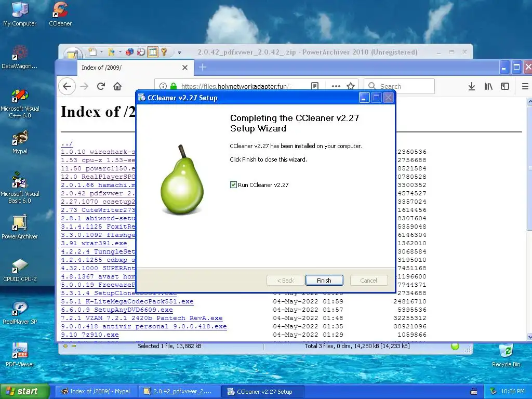The width and height of the screenshot is (532, 399).
Task: Open My Computer desktop icon
Action: click(x=20, y=14)
